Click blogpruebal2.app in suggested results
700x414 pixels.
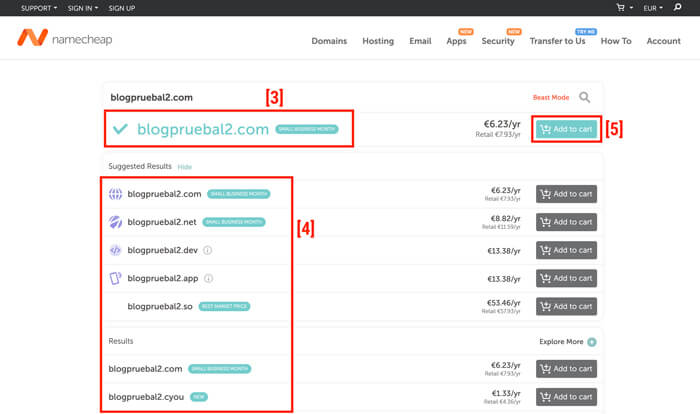(x=163, y=278)
